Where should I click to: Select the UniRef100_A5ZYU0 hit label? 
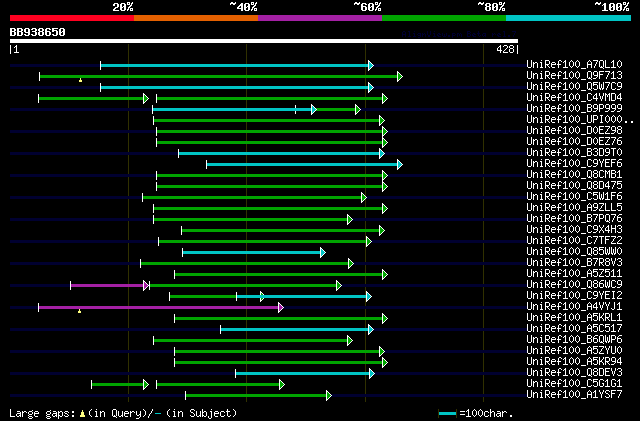(x=574, y=351)
